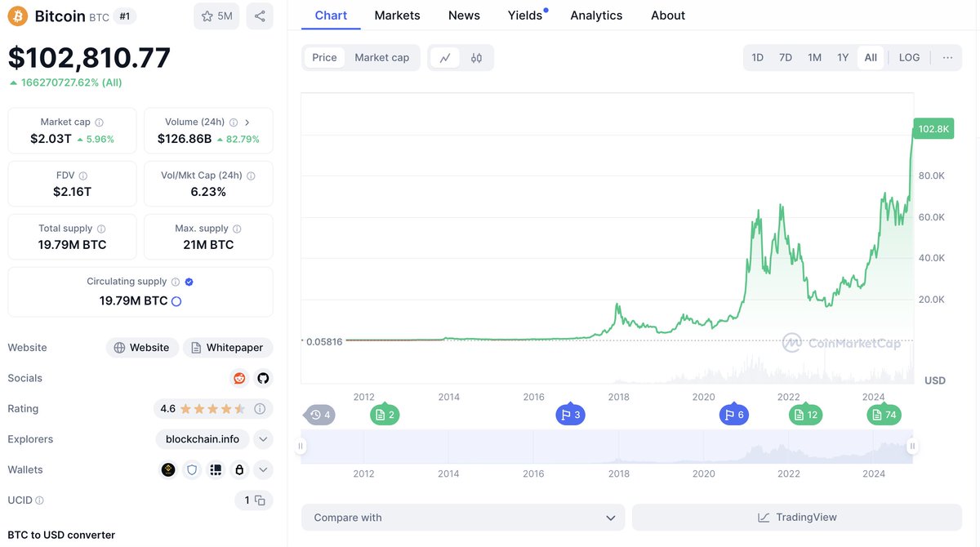Open the Yields tab
This screenshot has height=547, width=980.
coord(526,16)
